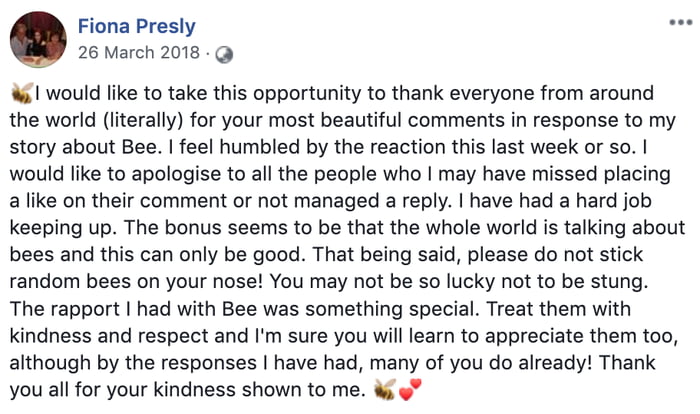Viewport: 700px width, 414px height.
Task: Open the three-dot post options menu
Action: point(680,21)
